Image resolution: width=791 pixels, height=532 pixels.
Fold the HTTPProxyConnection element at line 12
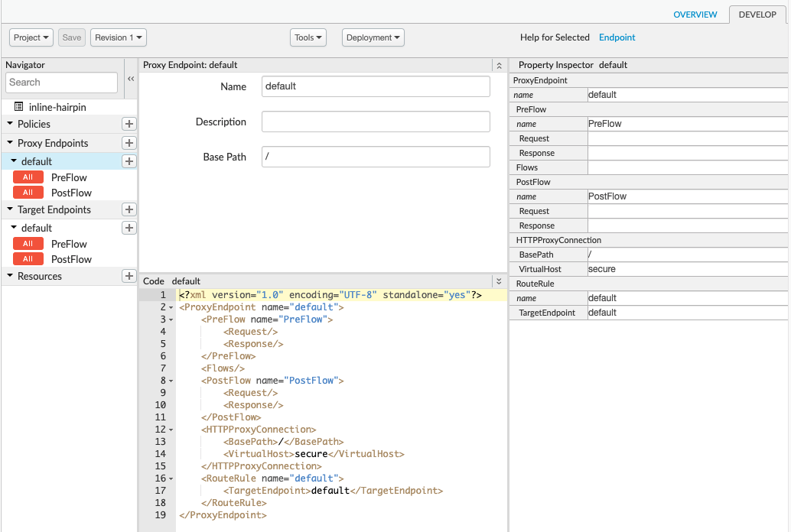(171, 430)
